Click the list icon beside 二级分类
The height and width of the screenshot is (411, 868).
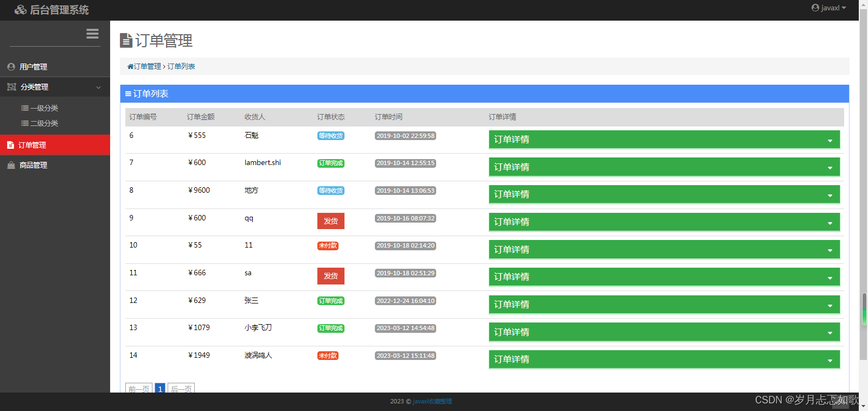pos(25,123)
